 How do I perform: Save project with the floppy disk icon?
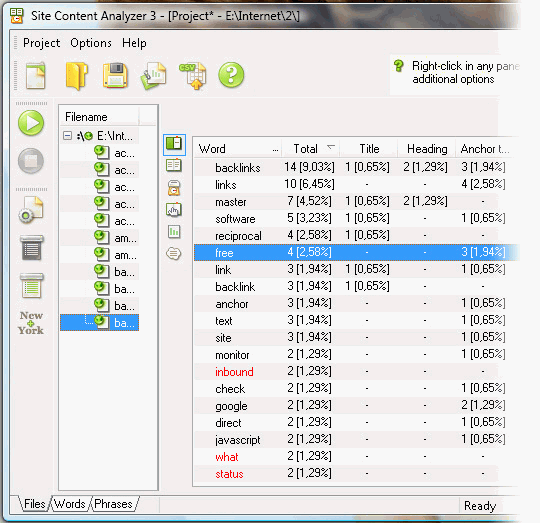point(115,75)
